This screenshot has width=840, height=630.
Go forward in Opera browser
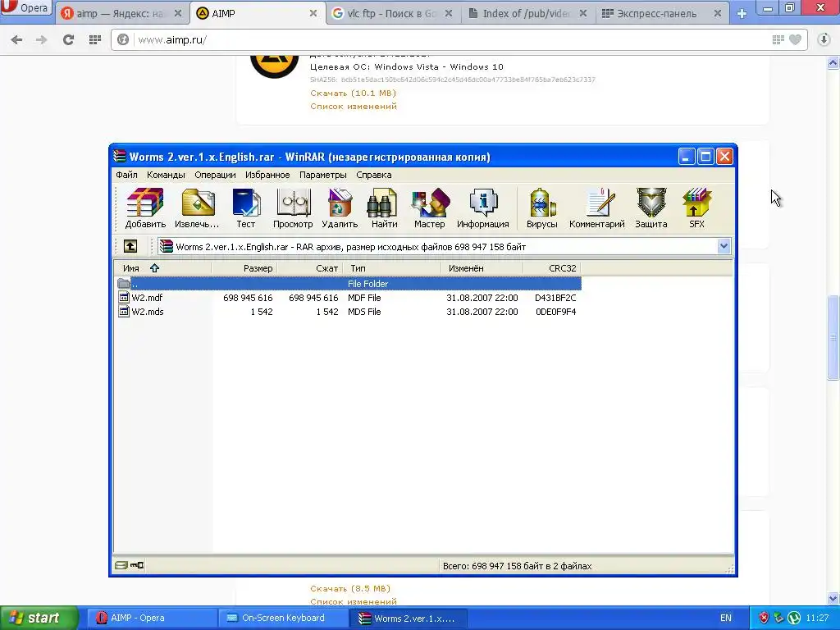click(x=41, y=39)
